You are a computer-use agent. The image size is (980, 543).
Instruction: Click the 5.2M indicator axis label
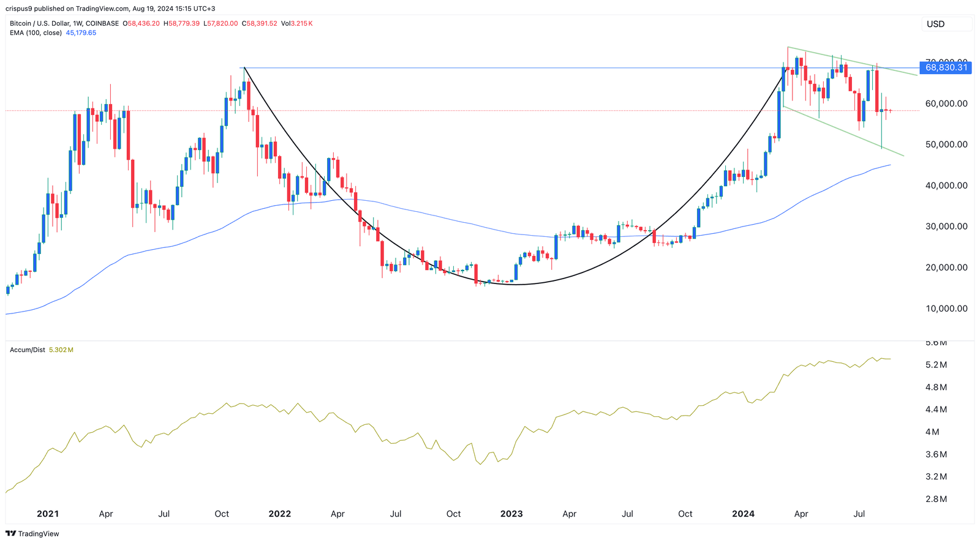tap(936, 365)
